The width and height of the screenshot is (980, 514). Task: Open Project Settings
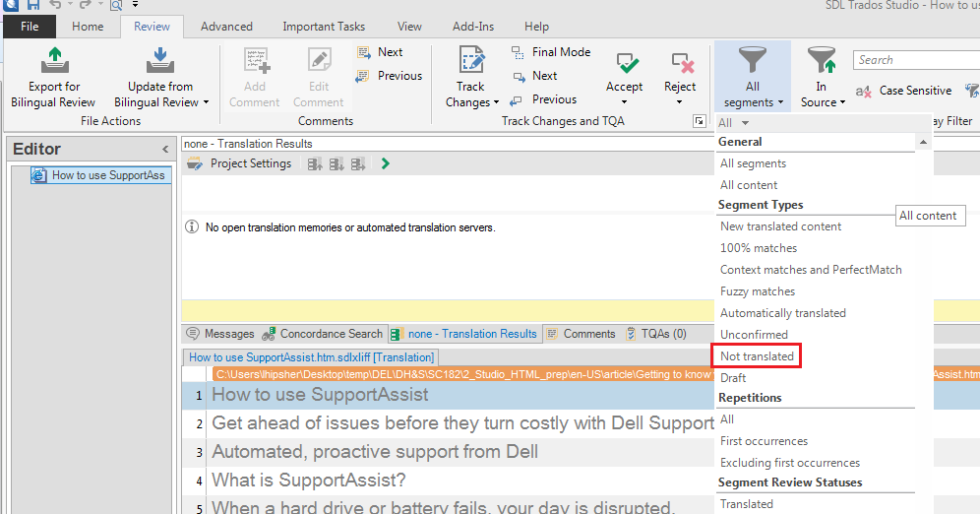(239, 163)
